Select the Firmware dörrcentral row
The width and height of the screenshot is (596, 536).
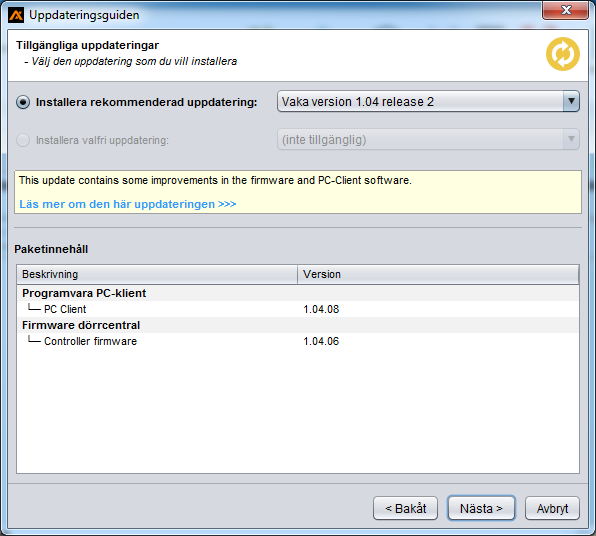coord(298,325)
